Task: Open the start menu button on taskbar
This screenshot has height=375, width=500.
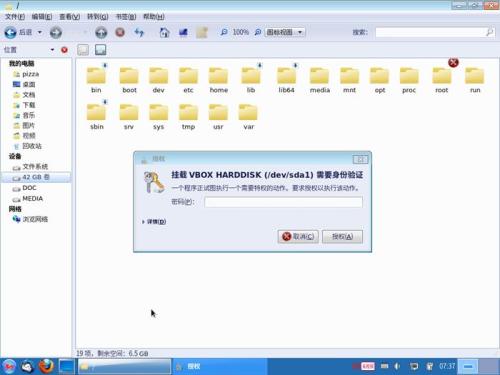Action: pos(9,367)
